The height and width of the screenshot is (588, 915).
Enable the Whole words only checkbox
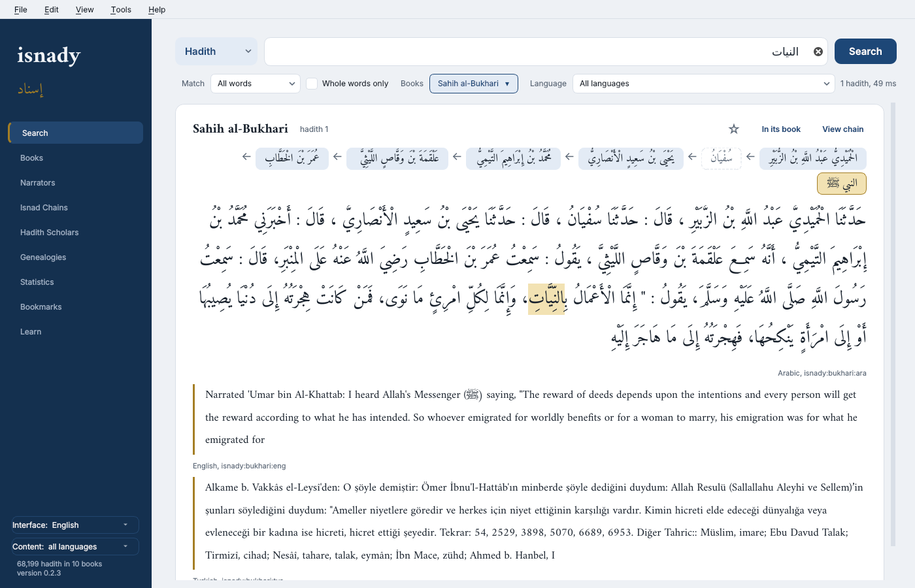point(312,84)
